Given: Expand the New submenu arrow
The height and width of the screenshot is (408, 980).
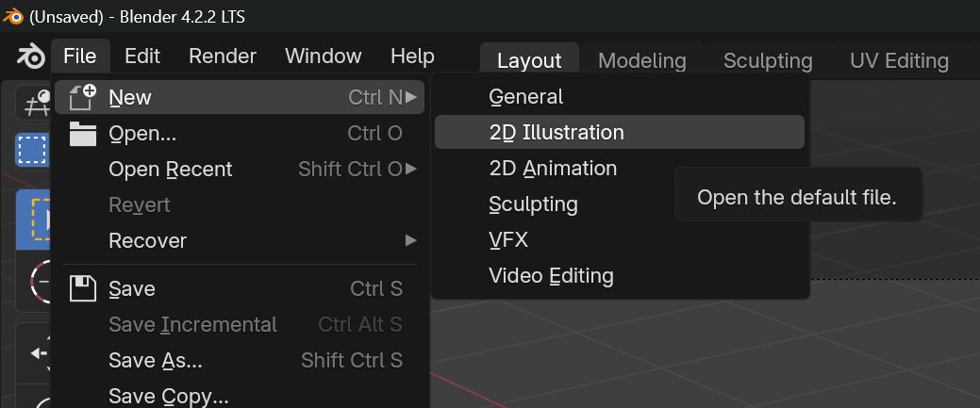Looking at the screenshot, I should coord(410,97).
